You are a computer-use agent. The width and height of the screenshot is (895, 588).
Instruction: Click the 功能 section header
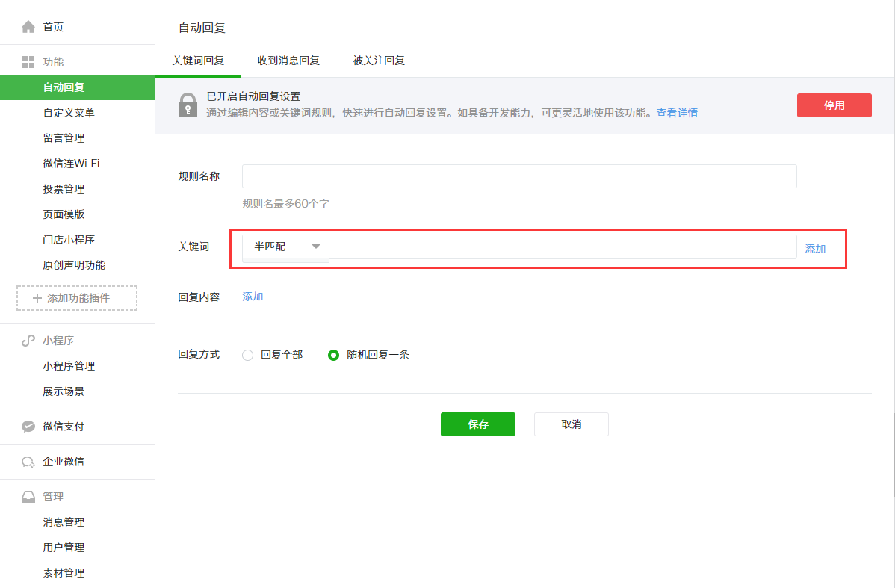tap(53, 62)
